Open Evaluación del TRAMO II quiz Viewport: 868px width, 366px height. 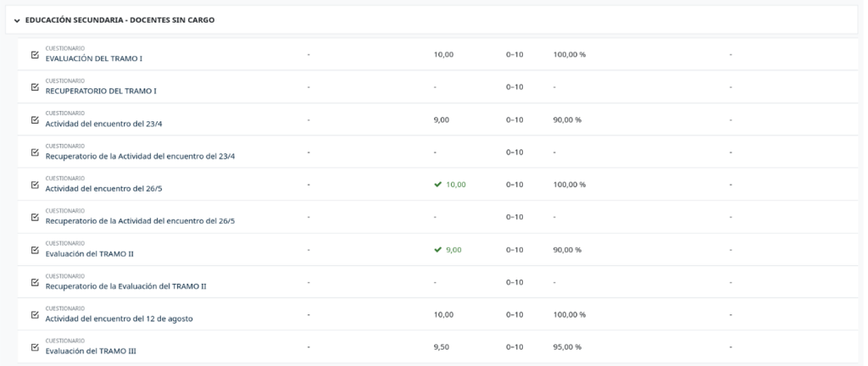click(x=89, y=253)
